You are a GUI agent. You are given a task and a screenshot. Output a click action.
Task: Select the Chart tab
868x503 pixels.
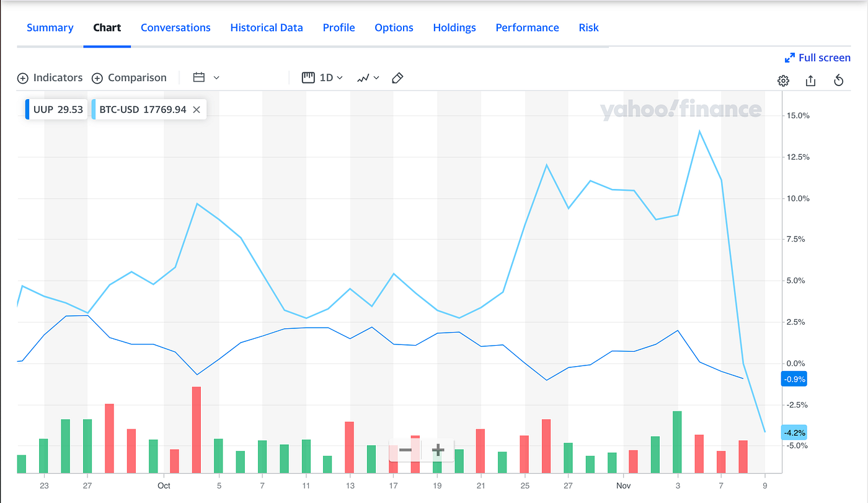point(107,28)
